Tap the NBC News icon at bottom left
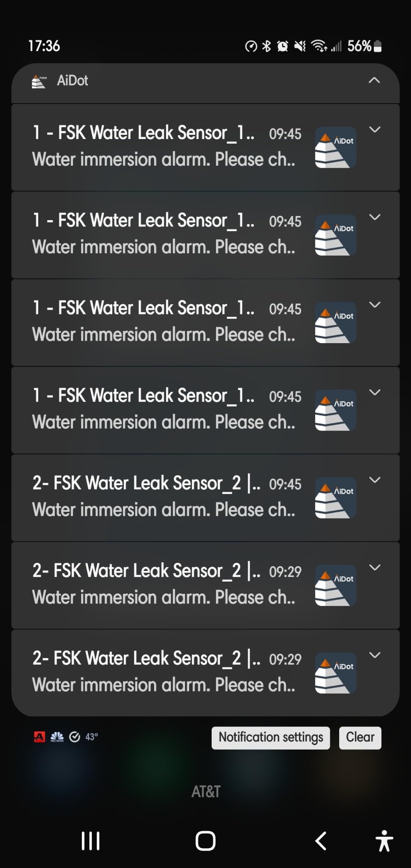This screenshot has width=411, height=868. point(57,737)
